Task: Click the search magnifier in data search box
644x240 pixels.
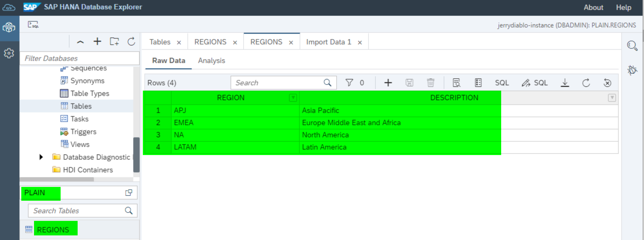Action: point(327,82)
